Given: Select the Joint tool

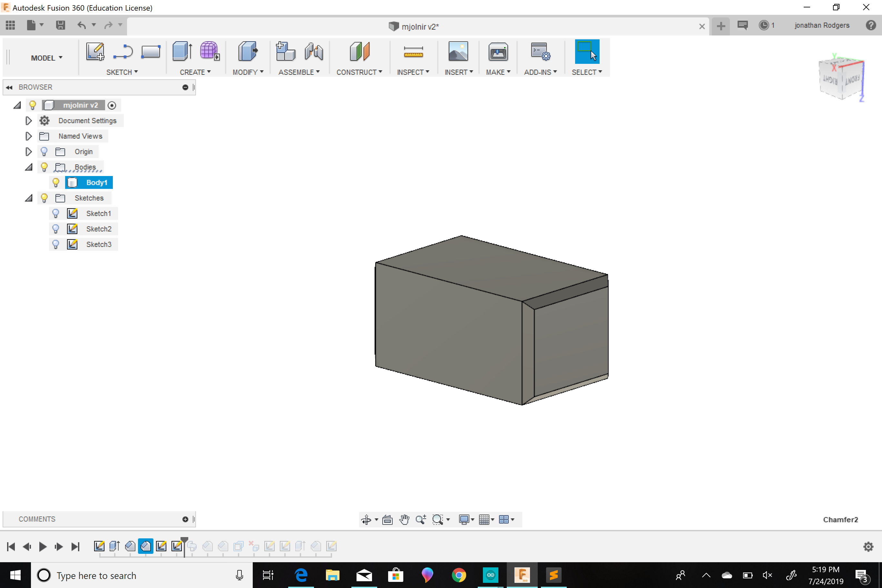Looking at the screenshot, I should pyautogui.click(x=314, y=51).
